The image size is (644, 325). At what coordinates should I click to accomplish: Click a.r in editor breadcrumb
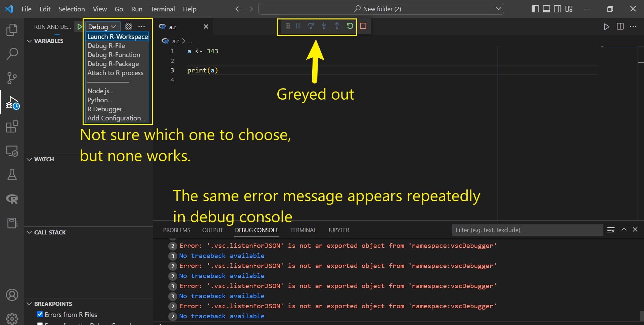176,41
